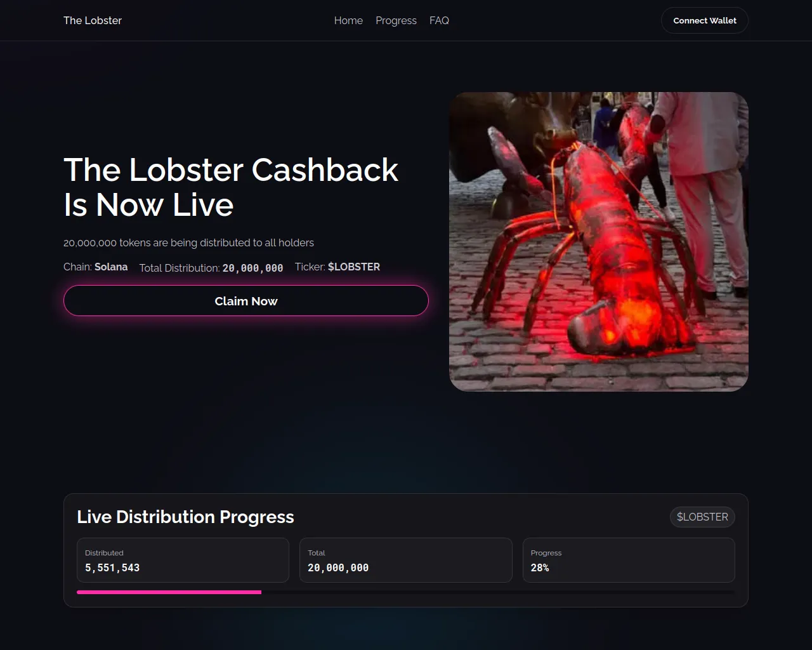Click the Connect Wallet button
The image size is (812, 650).
pyautogui.click(x=705, y=20)
